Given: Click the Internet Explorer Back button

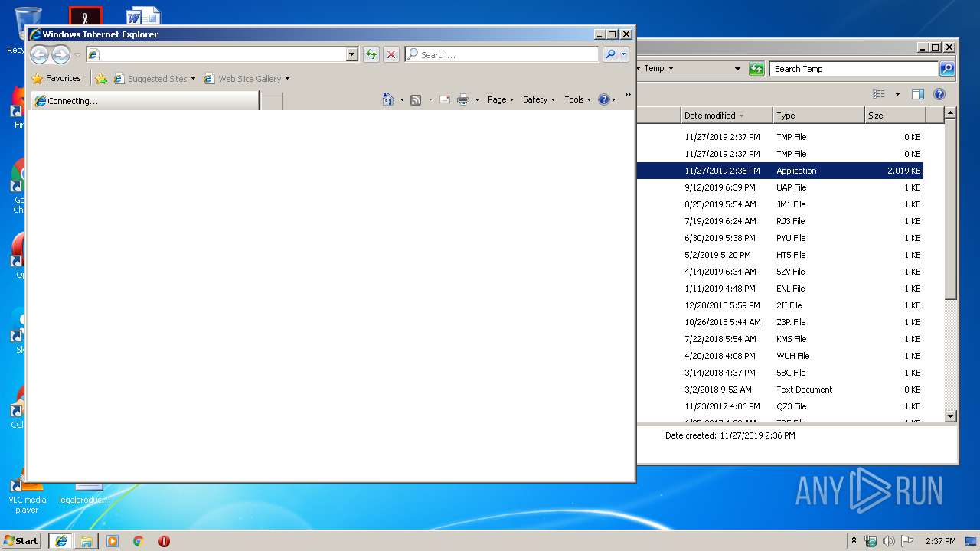Looking at the screenshot, I should [39, 54].
